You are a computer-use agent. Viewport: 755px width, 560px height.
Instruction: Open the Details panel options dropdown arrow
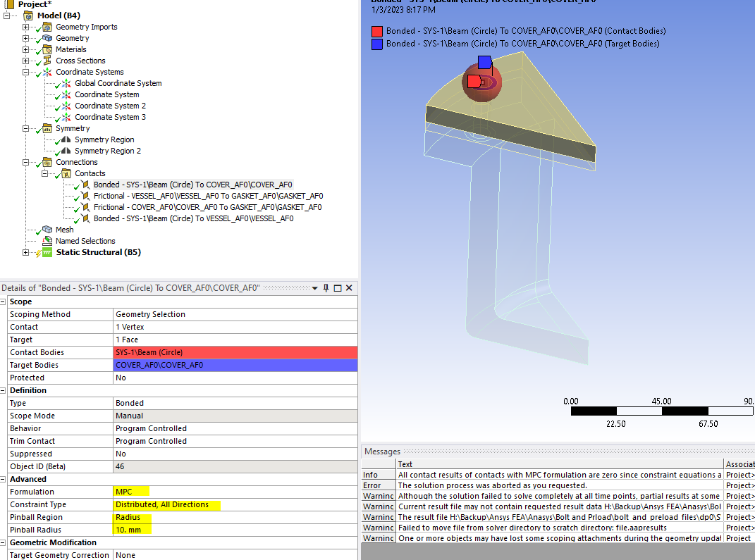[315, 288]
